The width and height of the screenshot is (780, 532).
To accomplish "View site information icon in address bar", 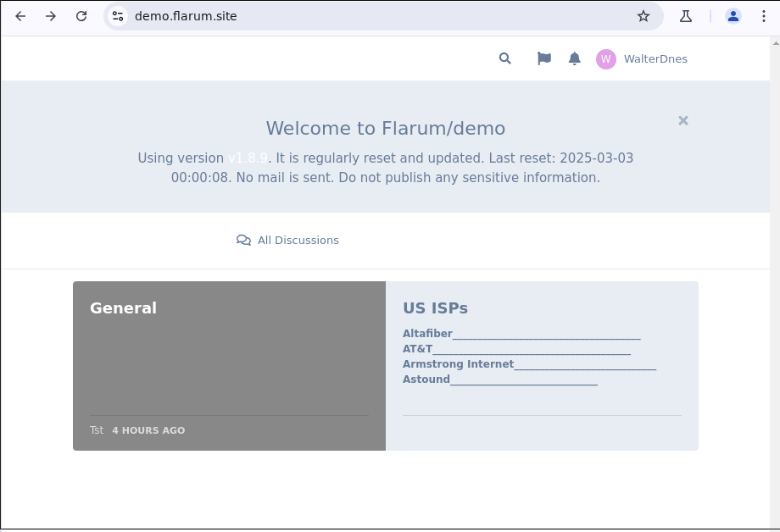I will 118,16.
